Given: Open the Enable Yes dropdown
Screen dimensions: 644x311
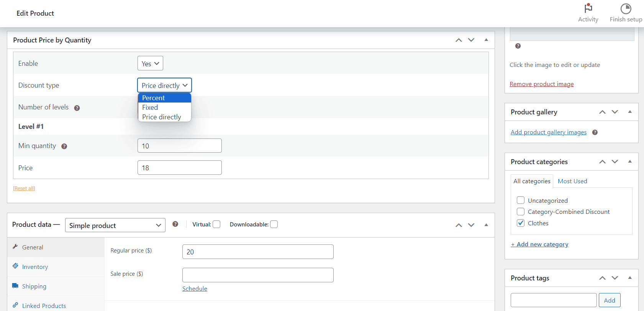Looking at the screenshot, I should (150, 64).
